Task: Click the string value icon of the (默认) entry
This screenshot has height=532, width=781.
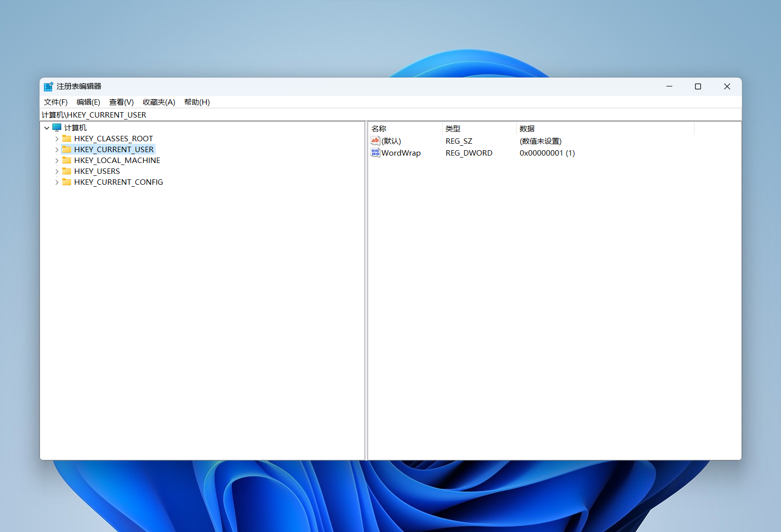Action: pos(375,141)
